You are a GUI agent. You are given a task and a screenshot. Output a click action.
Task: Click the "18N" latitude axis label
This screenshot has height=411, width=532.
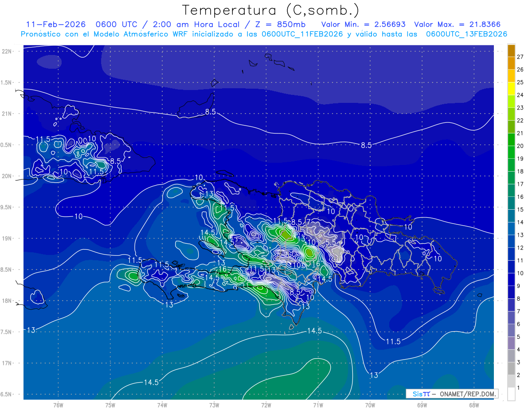pos(7,301)
